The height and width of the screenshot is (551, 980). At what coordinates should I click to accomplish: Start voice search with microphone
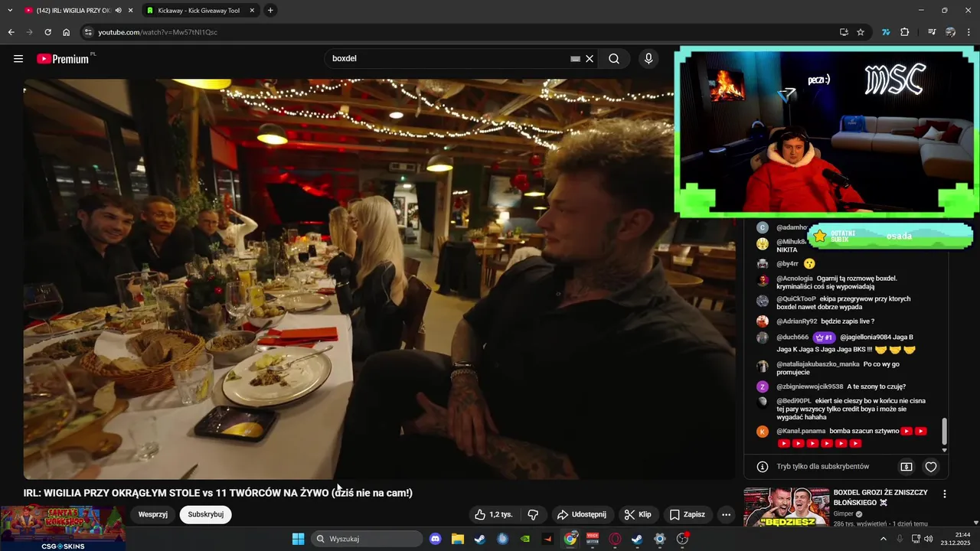(648, 59)
